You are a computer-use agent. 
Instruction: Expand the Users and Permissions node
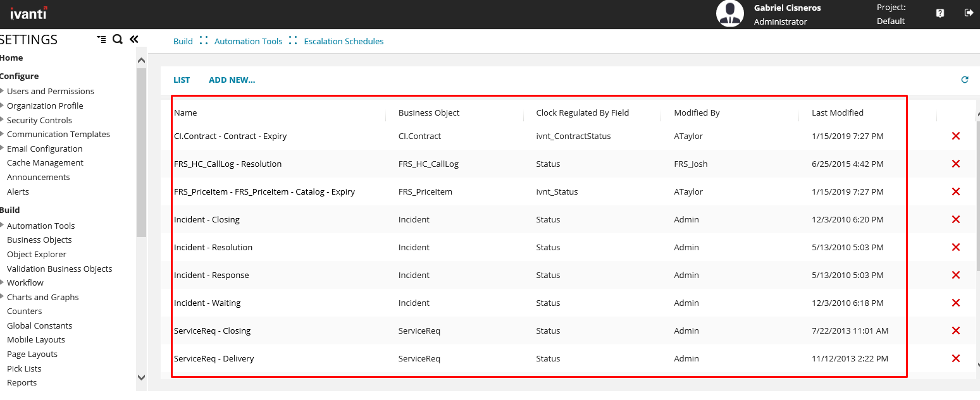3,91
